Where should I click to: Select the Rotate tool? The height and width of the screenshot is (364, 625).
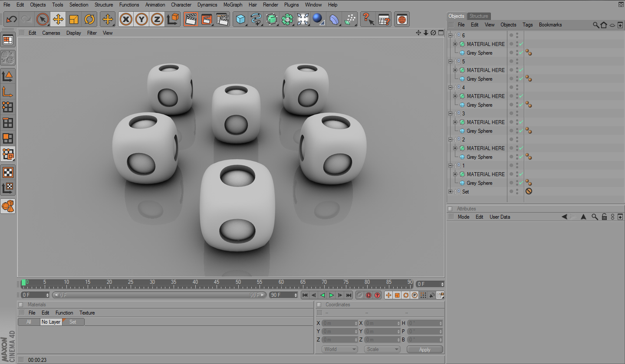pyautogui.click(x=89, y=19)
